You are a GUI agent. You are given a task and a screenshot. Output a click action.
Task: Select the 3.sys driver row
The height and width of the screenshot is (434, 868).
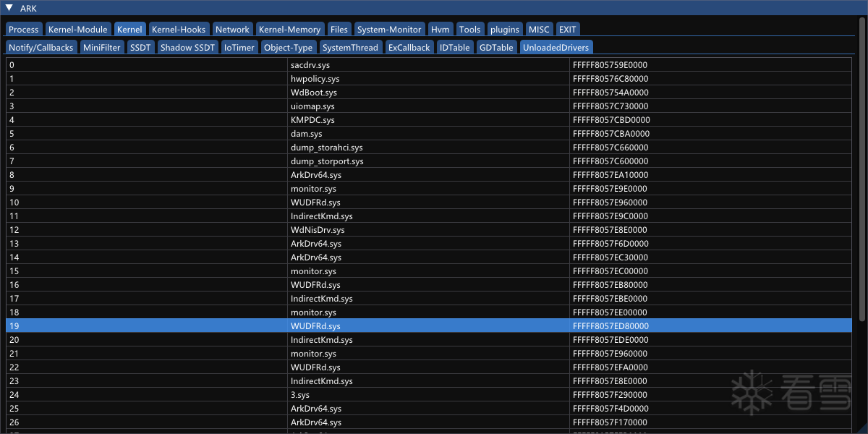[x=430, y=395]
